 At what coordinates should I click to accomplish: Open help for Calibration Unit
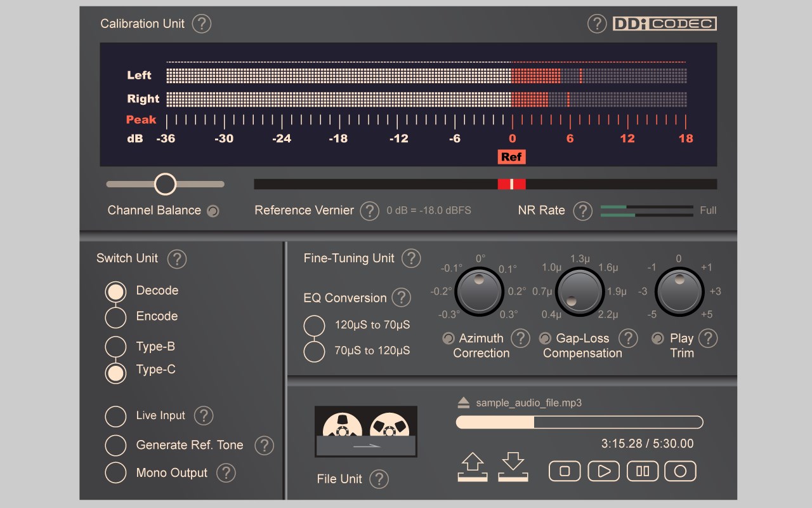201,24
